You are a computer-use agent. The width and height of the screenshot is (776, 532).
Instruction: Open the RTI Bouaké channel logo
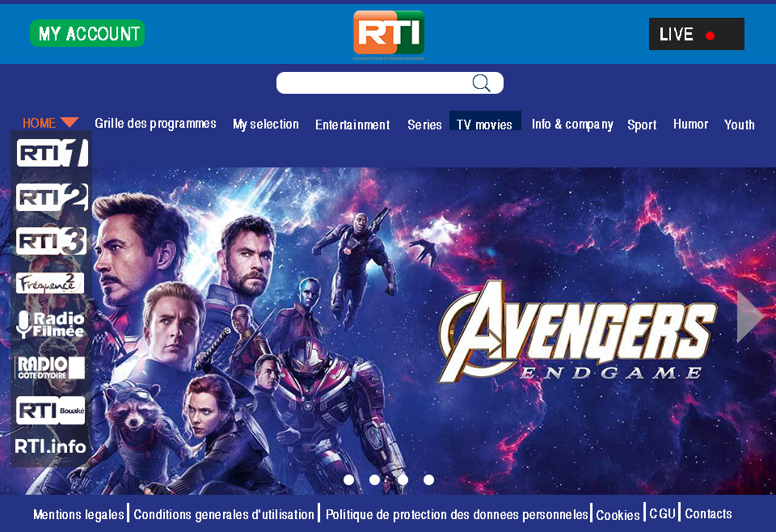[x=50, y=410]
